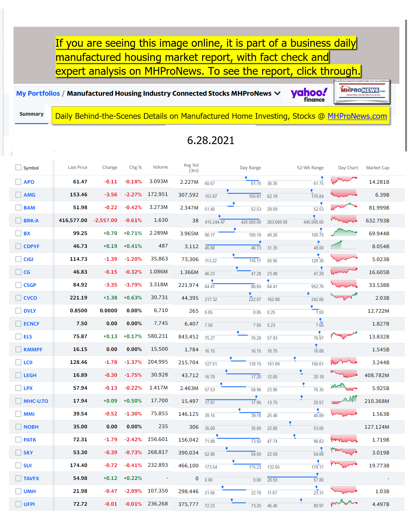Open the CIGI ticker link
420x517 pixels.
[x=28, y=259]
